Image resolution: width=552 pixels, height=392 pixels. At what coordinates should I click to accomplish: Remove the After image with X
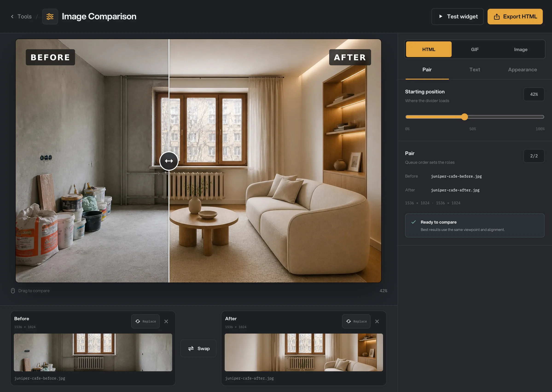point(377,321)
